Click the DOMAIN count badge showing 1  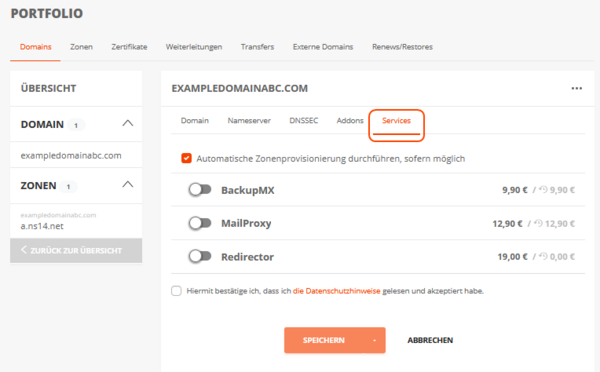[x=76, y=125]
